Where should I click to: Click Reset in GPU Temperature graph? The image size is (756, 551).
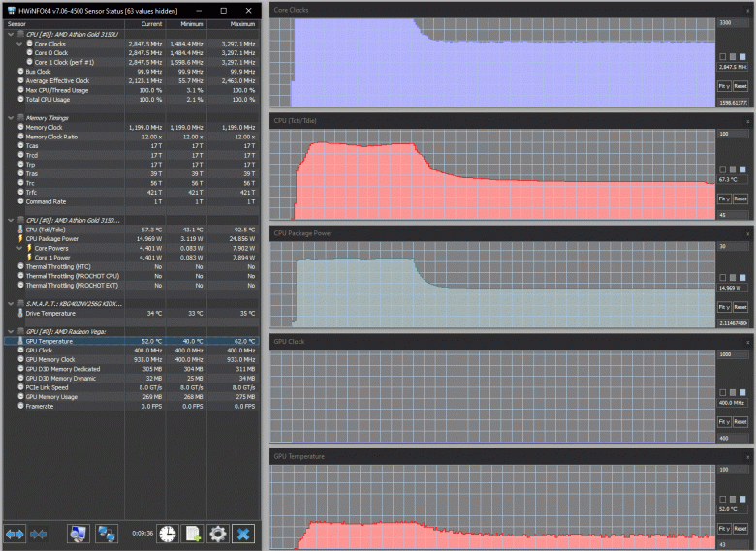pos(740,529)
